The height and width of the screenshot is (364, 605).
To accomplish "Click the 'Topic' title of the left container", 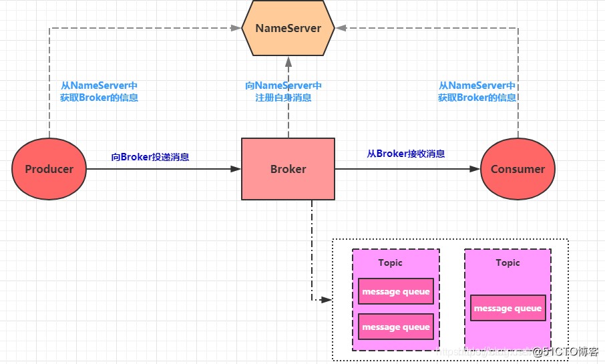I will click(390, 262).
